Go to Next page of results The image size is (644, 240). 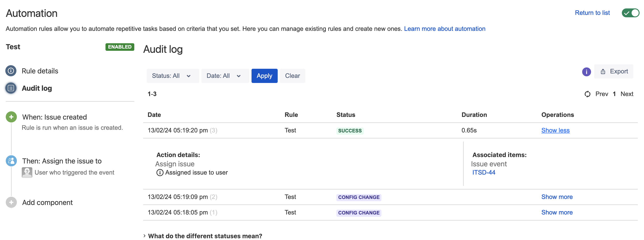627,94
